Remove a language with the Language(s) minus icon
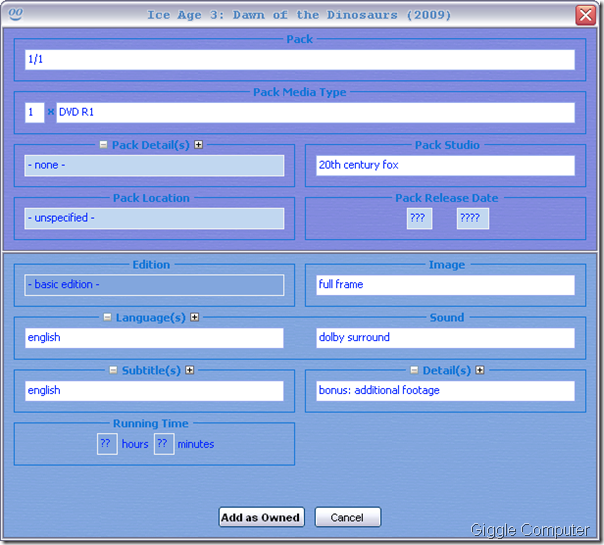Image resolution: width=604 pixels, height=545 pixels. point(107,317)
